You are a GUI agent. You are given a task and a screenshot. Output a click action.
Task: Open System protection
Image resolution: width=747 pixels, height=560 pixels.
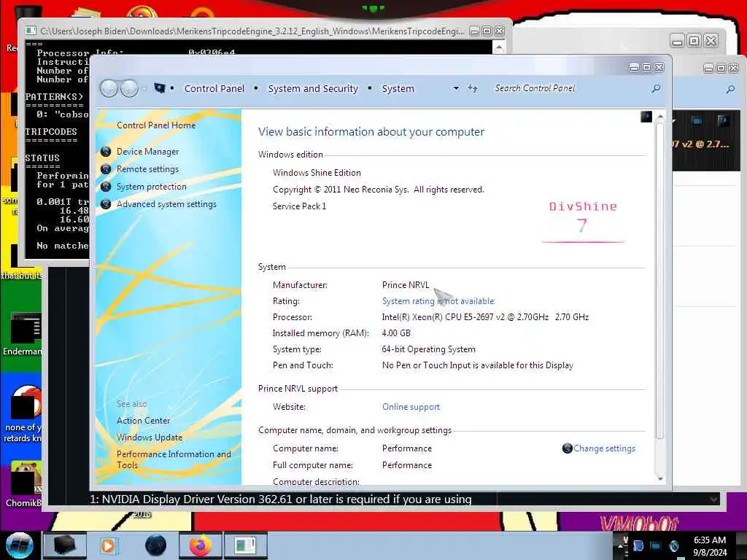coord(151,187)
